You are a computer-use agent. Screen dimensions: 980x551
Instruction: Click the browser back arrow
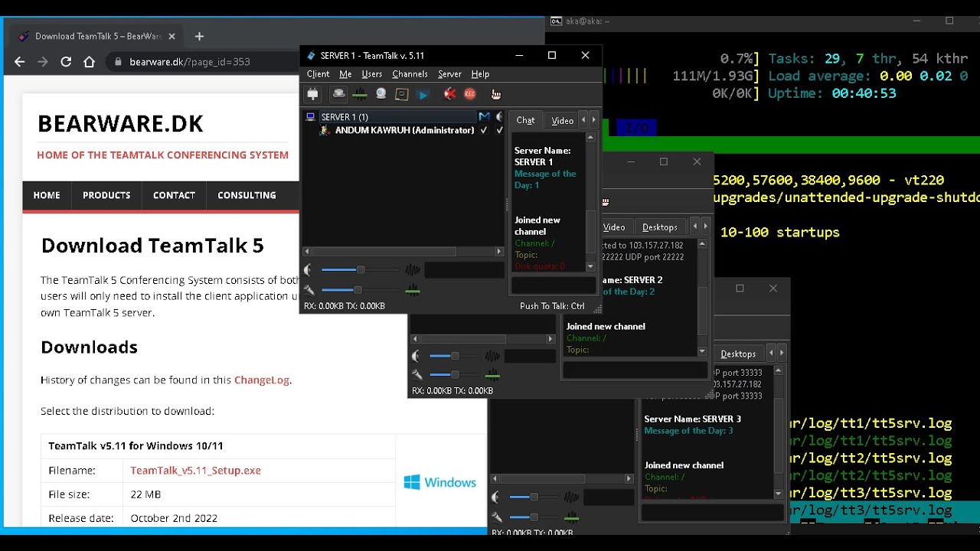click(x=20, y=62)
